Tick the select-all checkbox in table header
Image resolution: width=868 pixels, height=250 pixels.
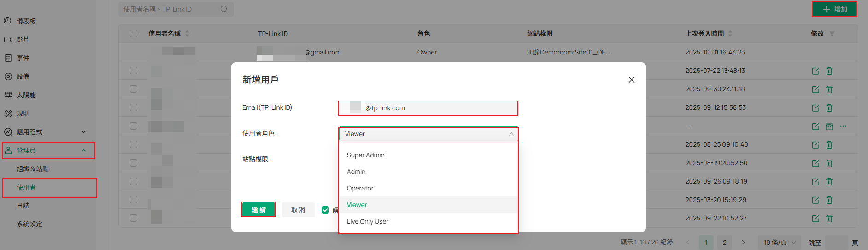click(134, 34)
